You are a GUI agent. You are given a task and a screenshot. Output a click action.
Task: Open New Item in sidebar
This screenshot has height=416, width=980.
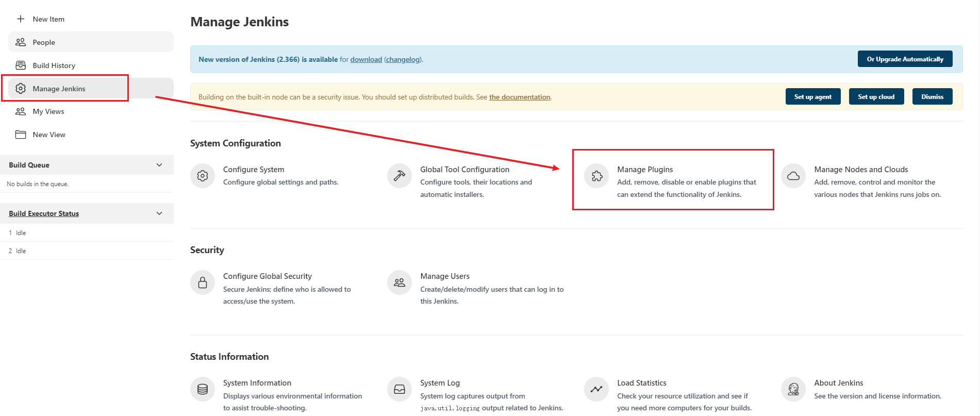[91, 19]
